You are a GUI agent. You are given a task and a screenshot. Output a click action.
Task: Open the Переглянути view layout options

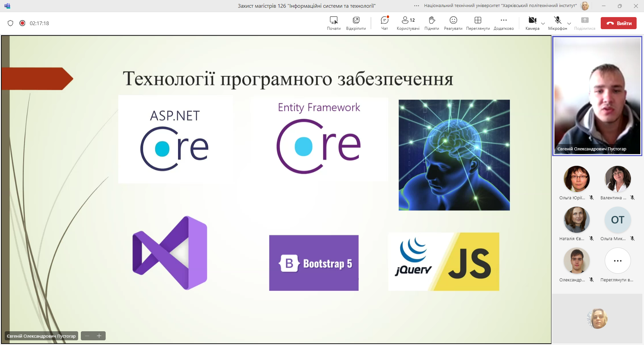(x=478, y=23)
